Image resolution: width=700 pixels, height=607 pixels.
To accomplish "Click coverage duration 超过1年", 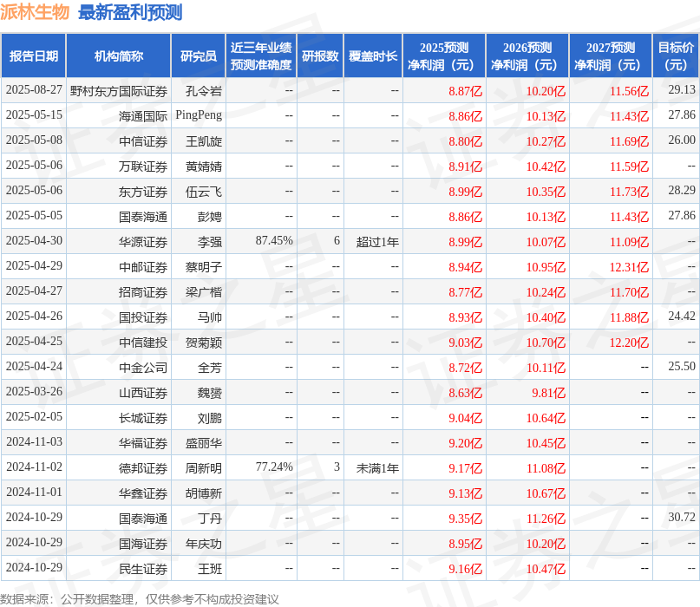I will pos(377,242).
